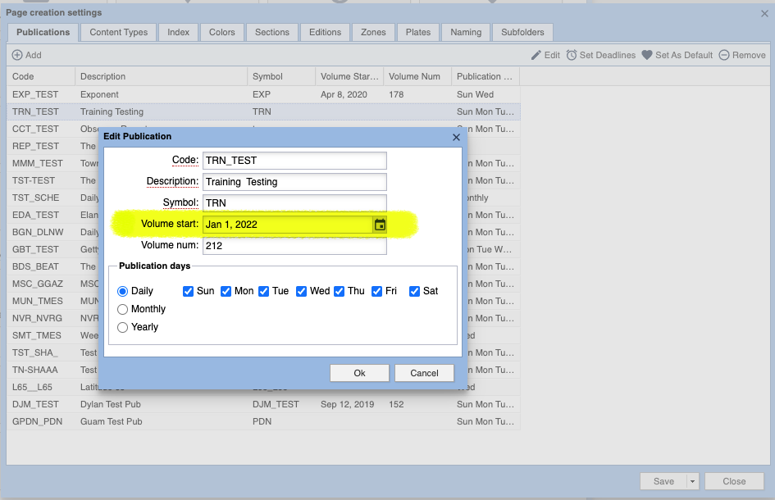
Task: Sort by the Code column header
Action: coord(41,77)
